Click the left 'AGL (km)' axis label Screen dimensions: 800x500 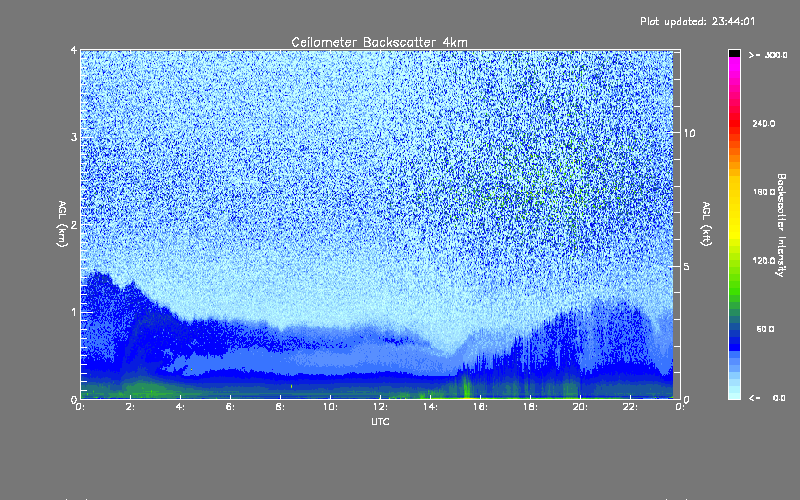coord(62,224)
